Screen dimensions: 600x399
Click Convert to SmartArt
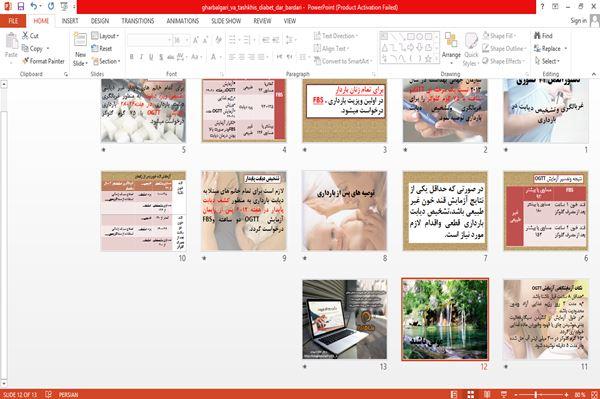click(x=343, y=61)
